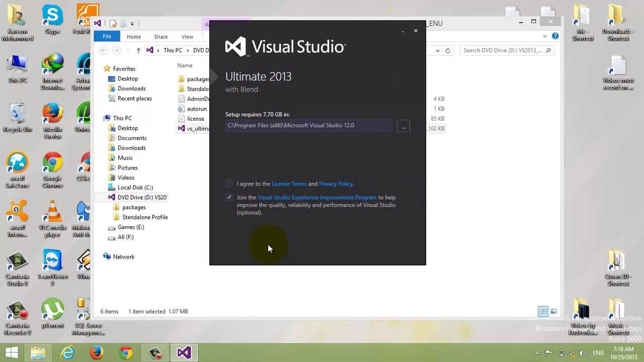Screen dimensions: 644x362
Task: Go up one folder level
Action: (x=138, y=50)
